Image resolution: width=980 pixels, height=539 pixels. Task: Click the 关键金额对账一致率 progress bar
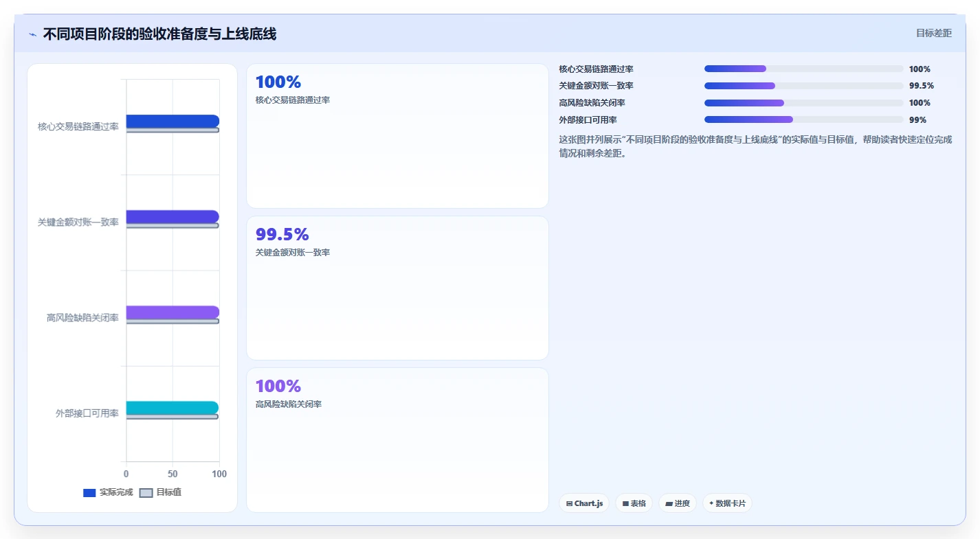(x=803, y=86)
